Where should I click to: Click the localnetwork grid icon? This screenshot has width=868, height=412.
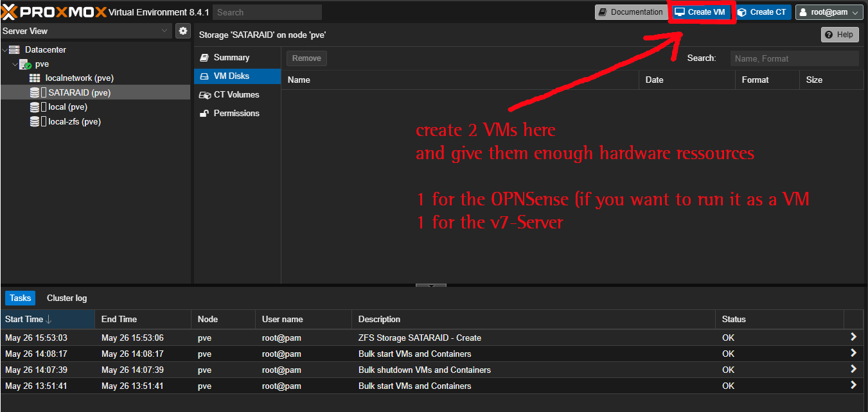pos(35,78)
